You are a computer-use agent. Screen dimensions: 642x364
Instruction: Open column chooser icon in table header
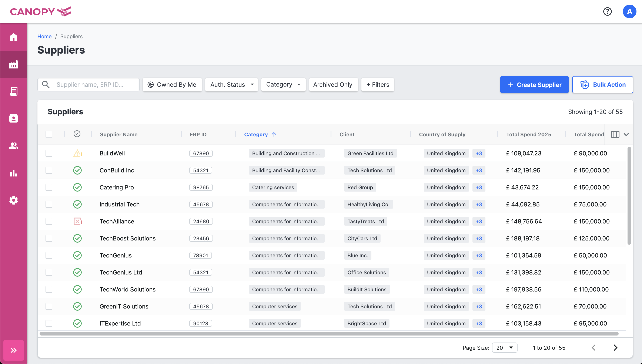615,135
